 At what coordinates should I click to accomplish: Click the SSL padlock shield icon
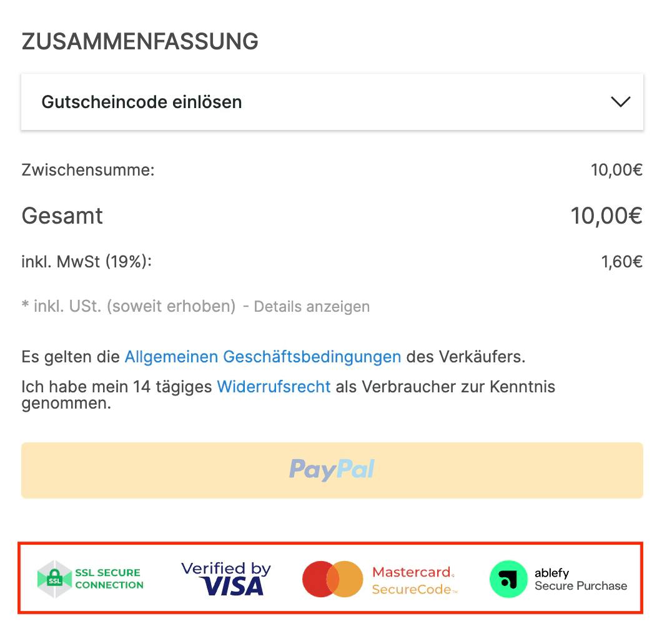click(x=54, y=579)
